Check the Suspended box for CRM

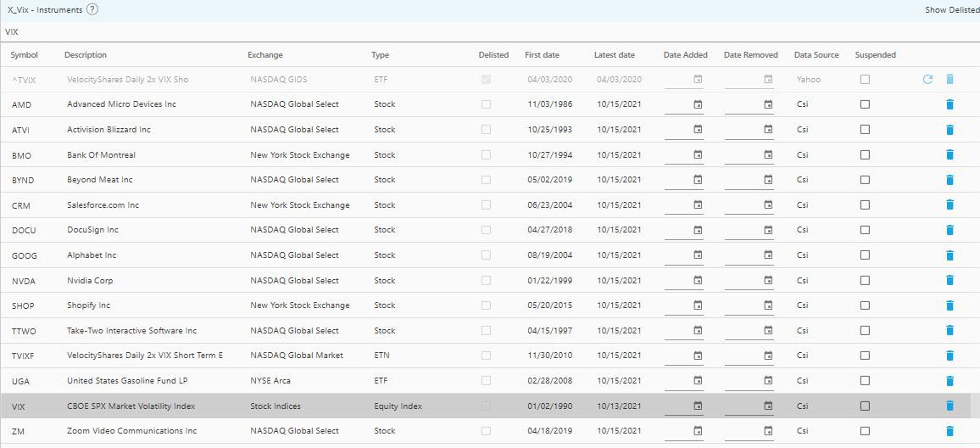pos(865,205)
